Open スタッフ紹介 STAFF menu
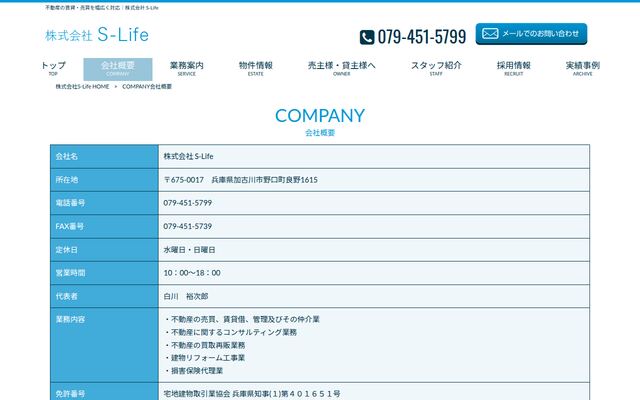The width and height of the screenshot is (640, 400). click(x=436, y=69)
